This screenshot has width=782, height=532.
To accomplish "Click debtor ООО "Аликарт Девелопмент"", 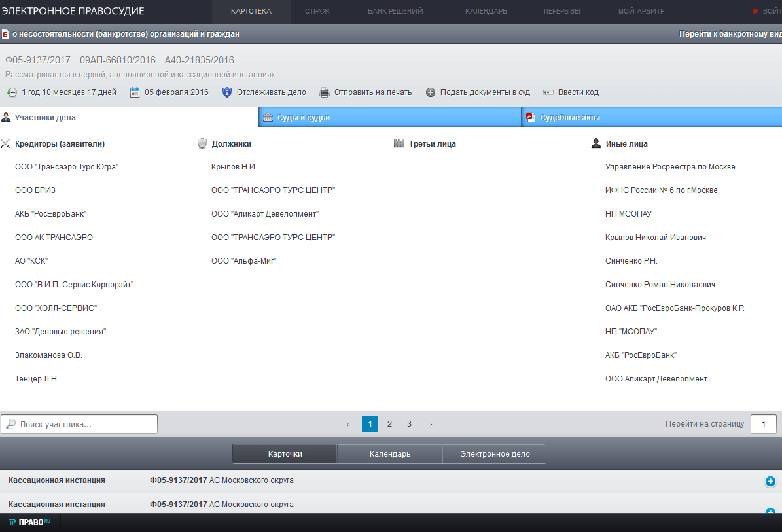I will (x=265, y=214).
